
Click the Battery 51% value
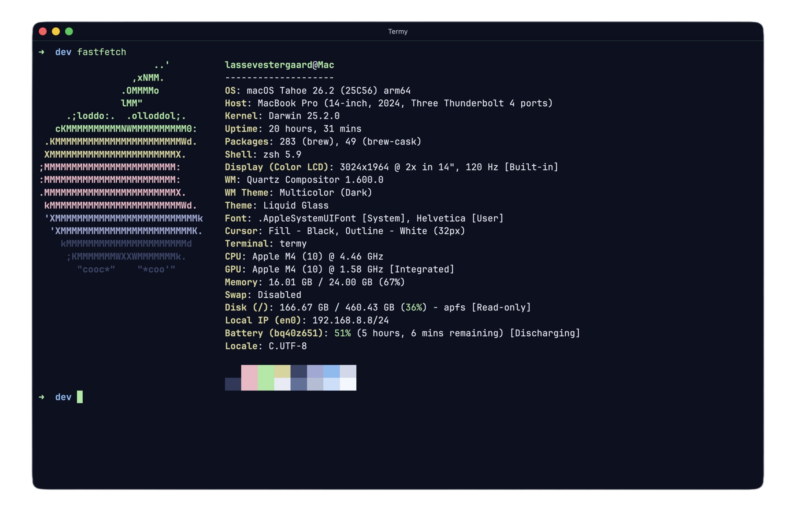click(x=342, y=333)
